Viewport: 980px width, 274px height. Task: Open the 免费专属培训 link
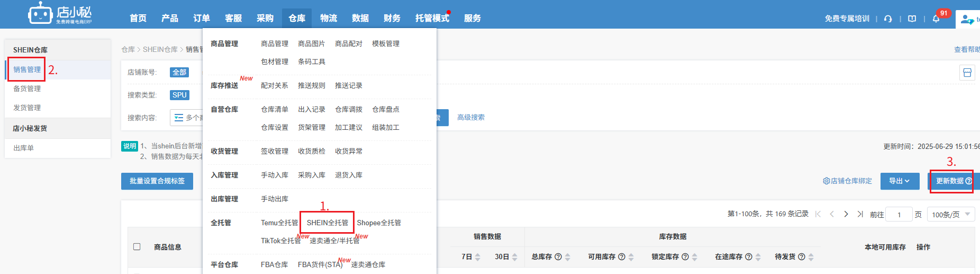click(847, 19)
